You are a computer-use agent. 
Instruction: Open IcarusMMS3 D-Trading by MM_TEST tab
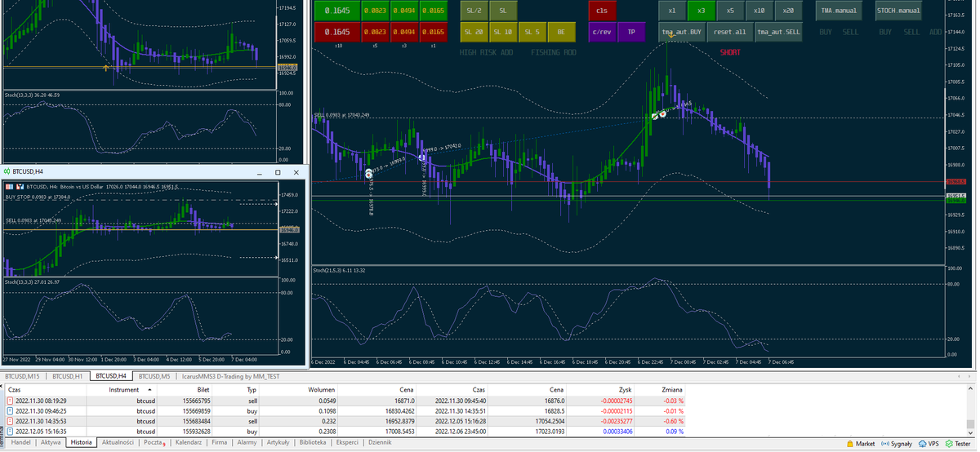tap(231, 376)
